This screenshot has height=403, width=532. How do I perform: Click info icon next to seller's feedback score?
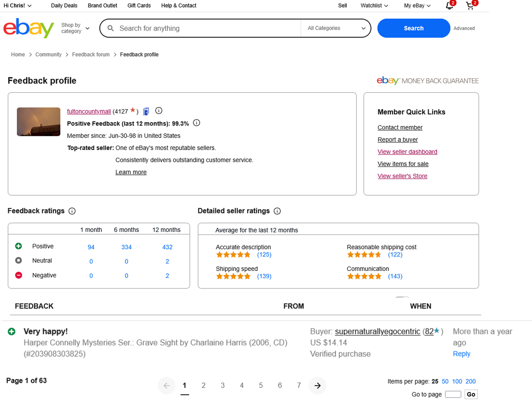pyautogui.click(x=159, y=111)
